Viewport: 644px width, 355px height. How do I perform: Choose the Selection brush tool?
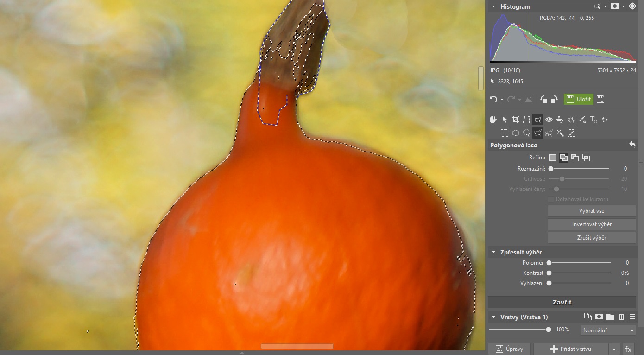coord(571,133)
